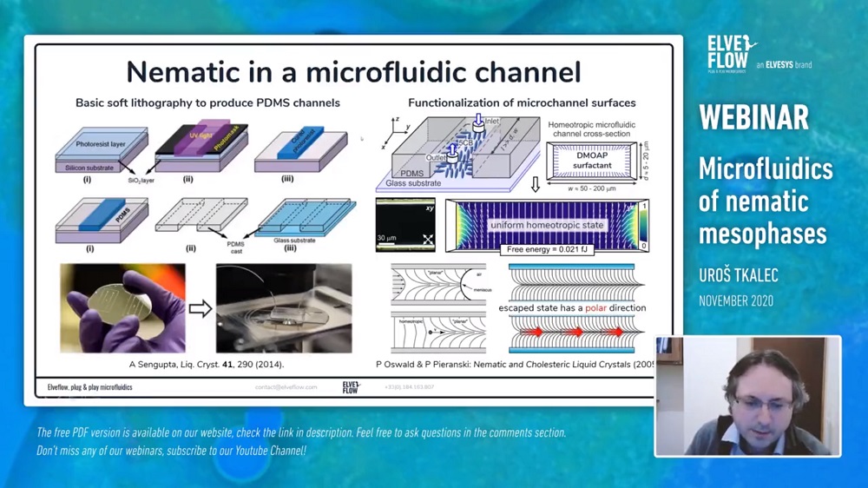
Task: Click the middle red arrow in escaped state
Action: tap(575, 331)
